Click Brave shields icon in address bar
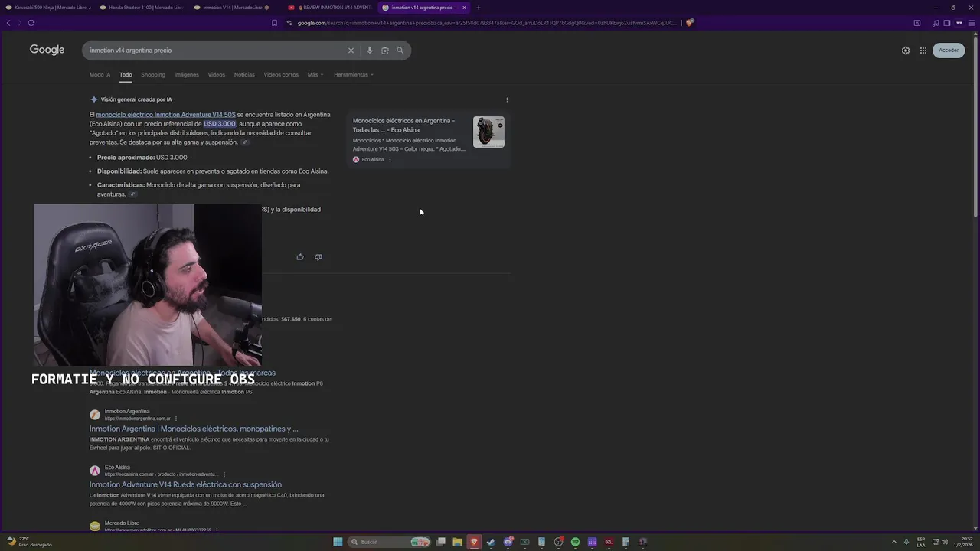The width and height of the screenshot is (980, 551). click(x=690, y=23)
